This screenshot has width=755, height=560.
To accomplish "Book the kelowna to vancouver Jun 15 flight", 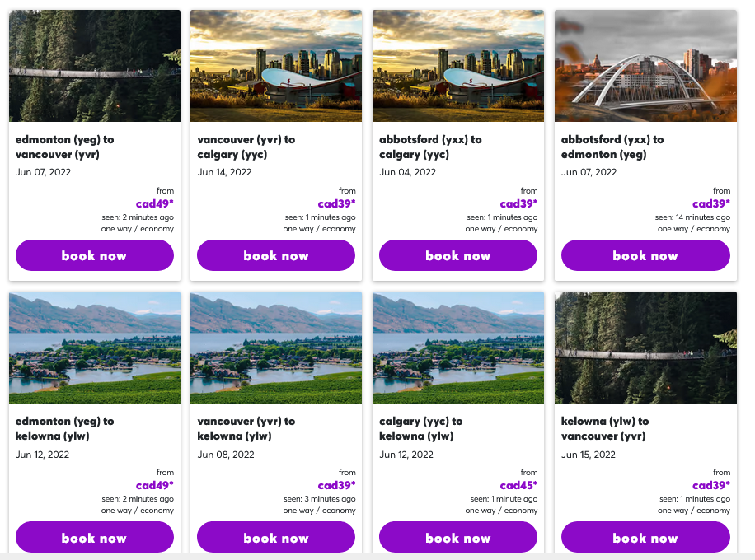I will pyautogui.click(x=645, y=537).
